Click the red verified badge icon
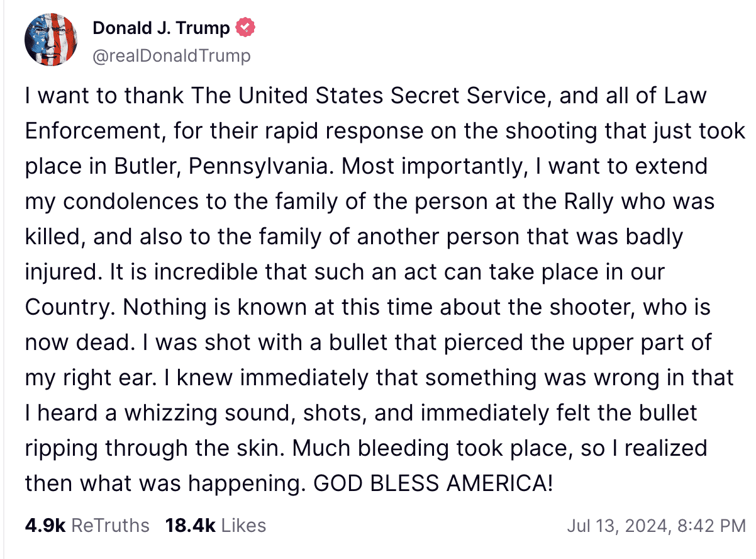Screen dimensions: 756x559 [245, 28]
